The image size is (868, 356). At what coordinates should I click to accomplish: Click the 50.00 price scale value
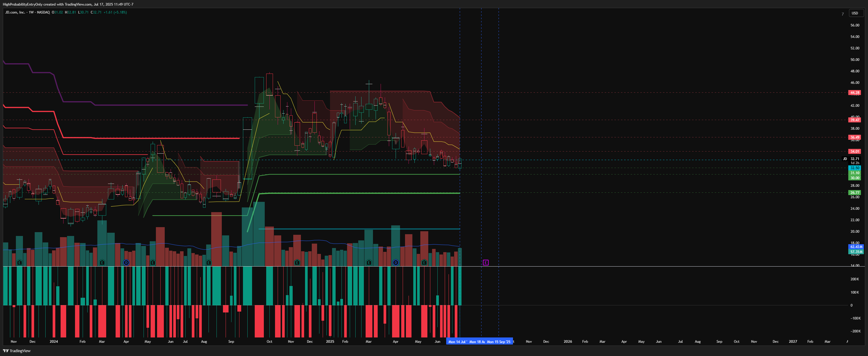854,60
